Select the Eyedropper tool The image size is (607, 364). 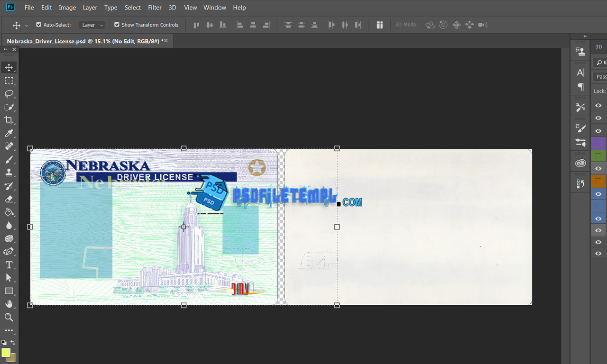9,134
